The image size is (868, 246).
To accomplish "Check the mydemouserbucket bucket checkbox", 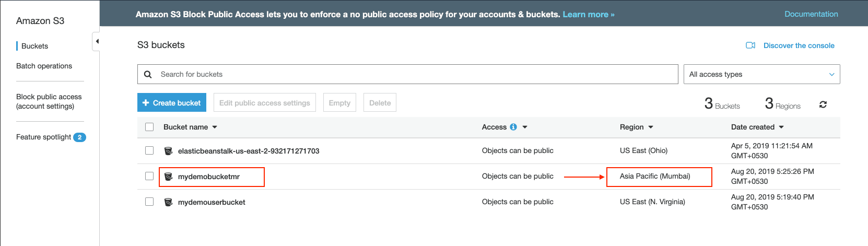I will click(149, 202).
